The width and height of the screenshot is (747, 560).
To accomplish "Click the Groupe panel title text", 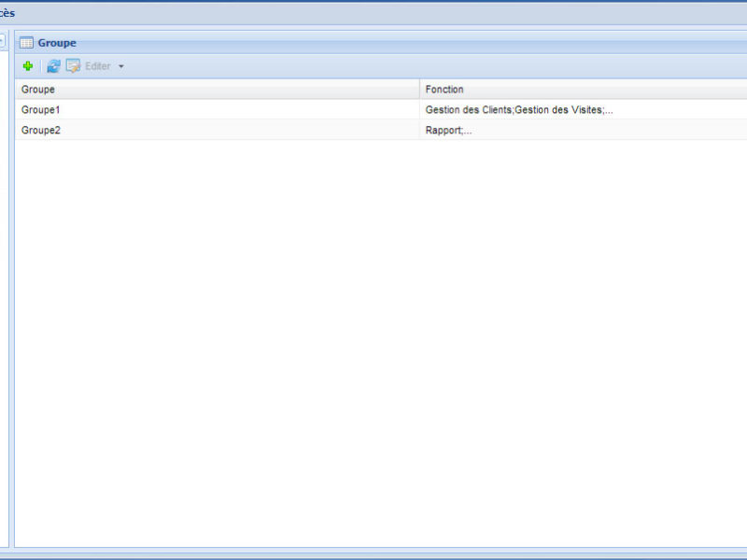I will 57,43.
